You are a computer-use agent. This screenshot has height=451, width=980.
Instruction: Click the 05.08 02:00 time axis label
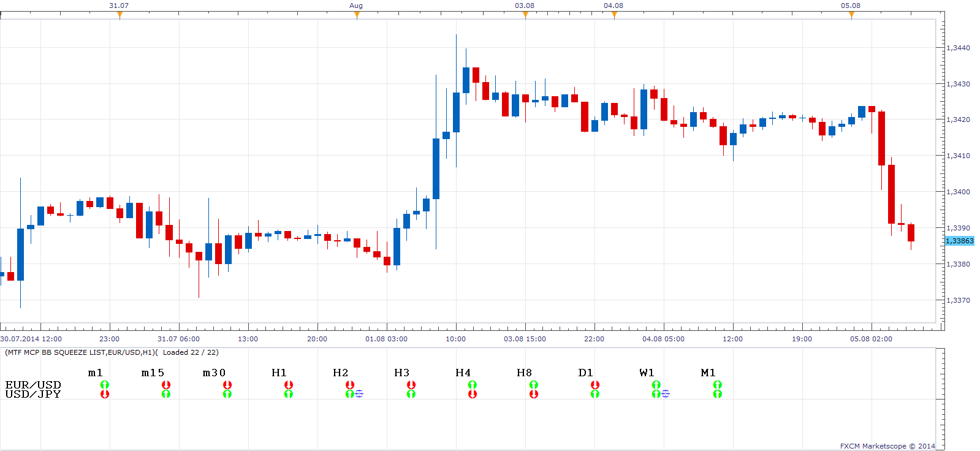[x=871, y=339]
